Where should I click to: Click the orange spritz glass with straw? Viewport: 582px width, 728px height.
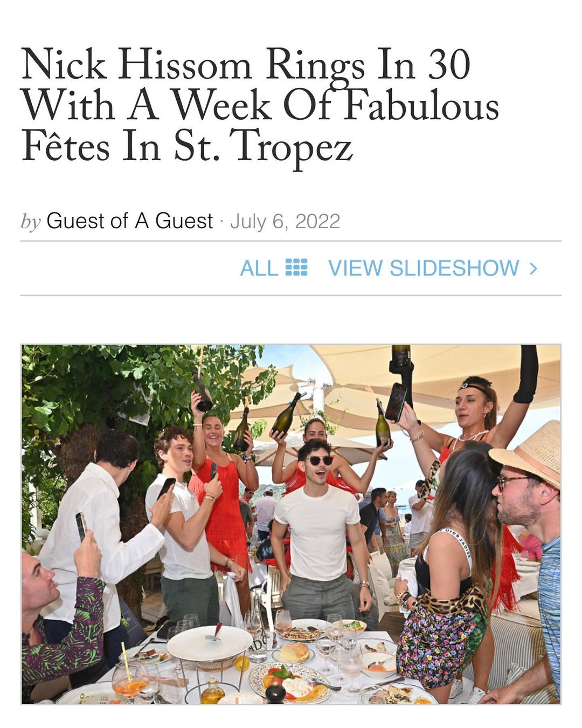tap(129, 679)
